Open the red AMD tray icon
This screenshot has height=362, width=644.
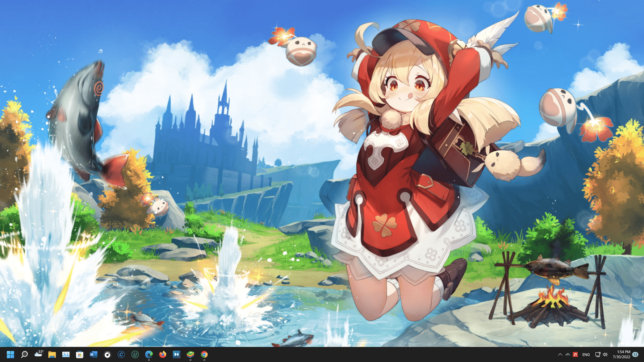pyautogui.click(x=575, y=354)
